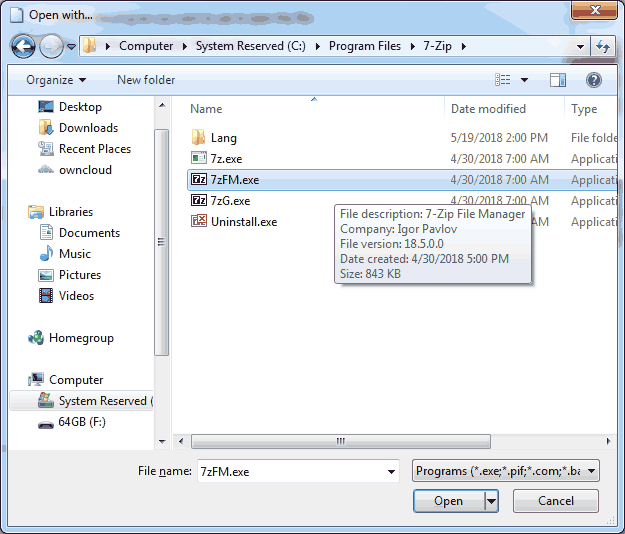Select Videos library
The height and width of the screenshot is (534, 625).
(76, 296)
